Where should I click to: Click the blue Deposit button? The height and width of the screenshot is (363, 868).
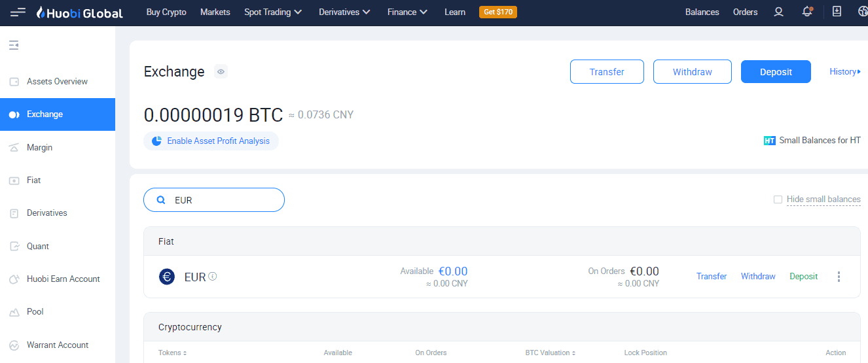(x=776, y=72)
